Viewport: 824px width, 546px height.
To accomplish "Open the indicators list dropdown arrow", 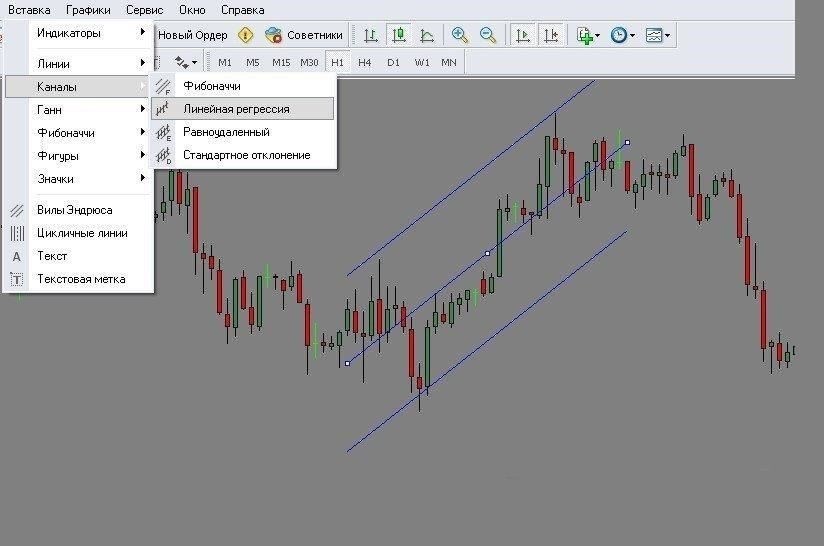I will pos(598,35).
